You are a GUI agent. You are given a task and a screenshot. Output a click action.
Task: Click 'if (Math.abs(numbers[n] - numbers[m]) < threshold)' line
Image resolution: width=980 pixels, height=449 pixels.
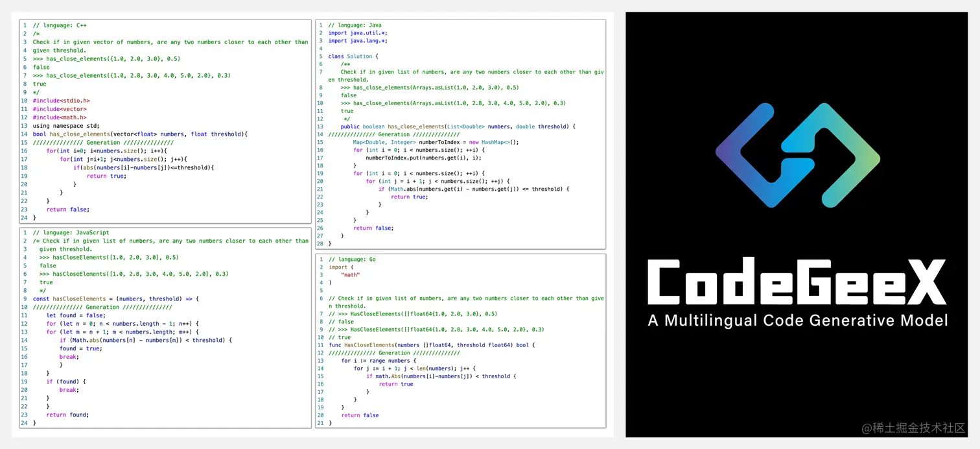click(x=146, y=340)
